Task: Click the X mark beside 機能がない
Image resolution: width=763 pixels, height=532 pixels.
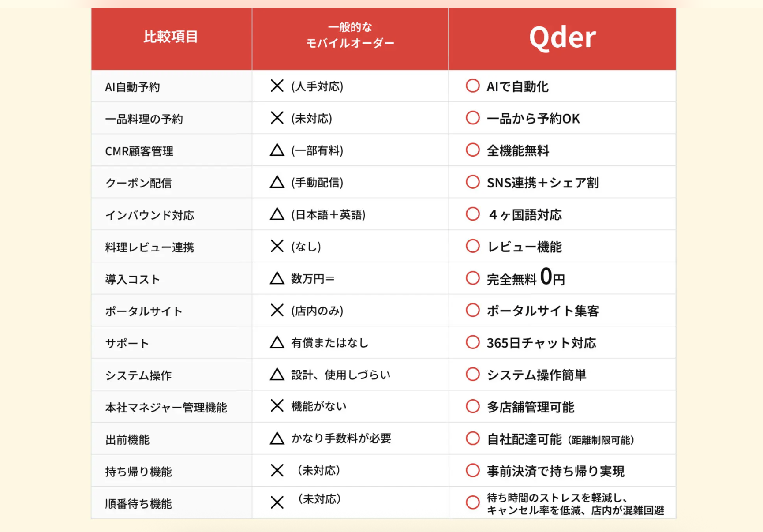Action: (x=277, y=406)
